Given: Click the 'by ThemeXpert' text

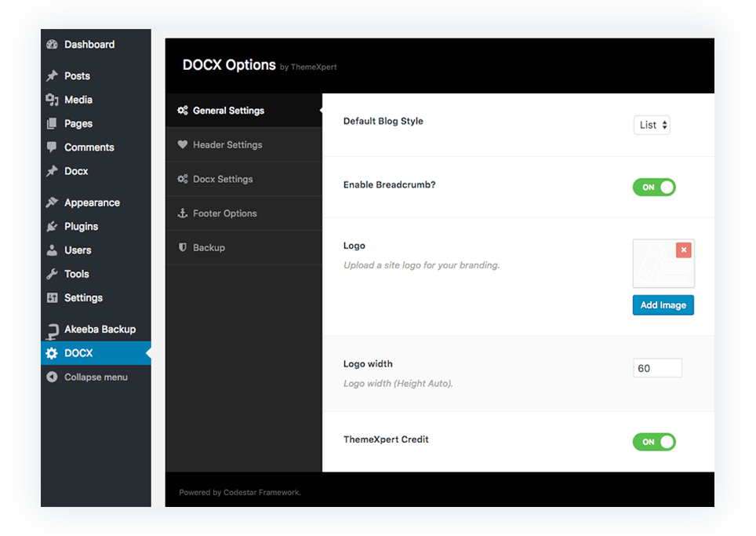Looking at the screenshot, I should [x=308, y=67].
